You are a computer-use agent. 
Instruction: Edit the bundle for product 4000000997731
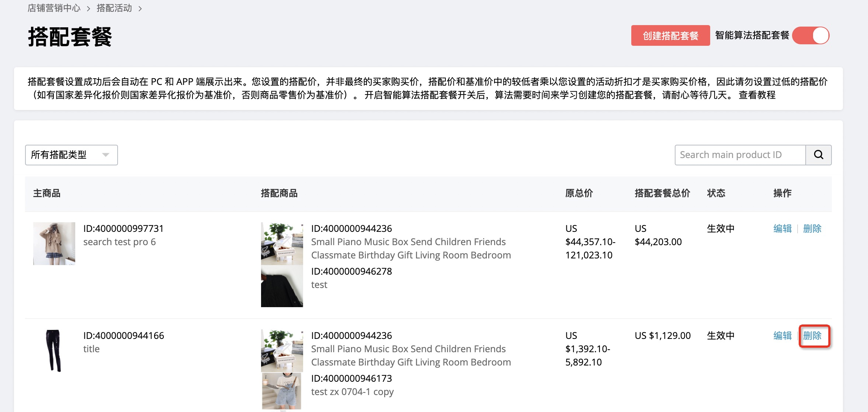[782, 229]
